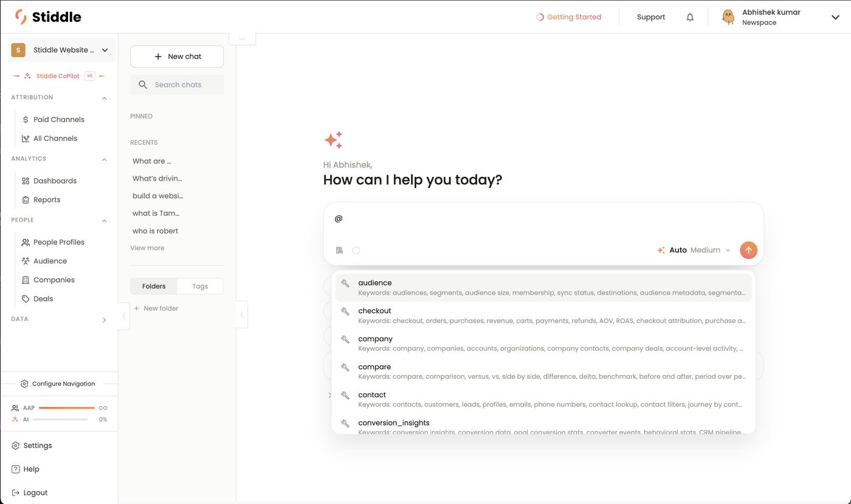Select the company tool suggestion

tap(543, 343)
